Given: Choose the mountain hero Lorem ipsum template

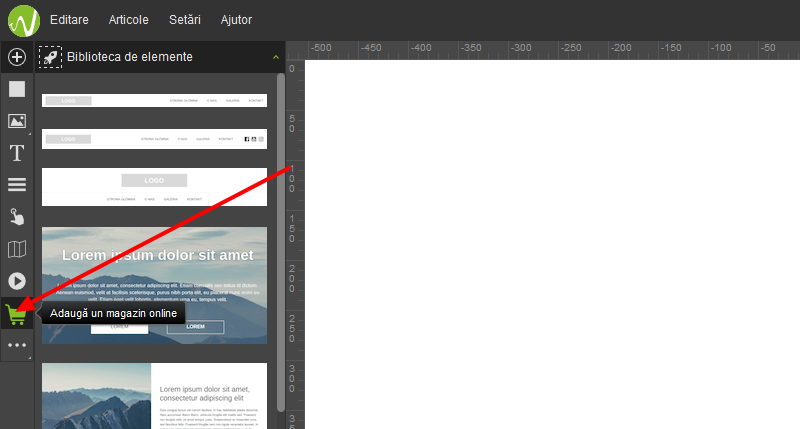Looking at the screenshot, I should point(154,285).
